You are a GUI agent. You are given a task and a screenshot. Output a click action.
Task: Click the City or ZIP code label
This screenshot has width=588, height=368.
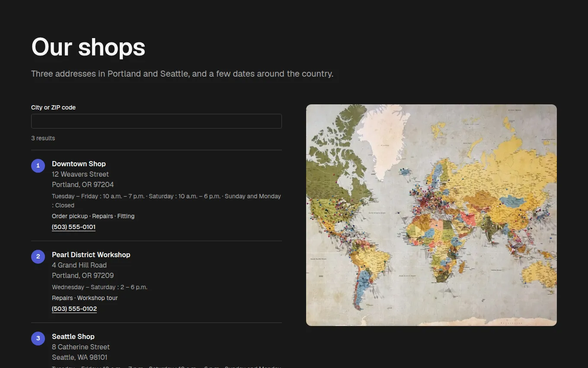point(53,107)
